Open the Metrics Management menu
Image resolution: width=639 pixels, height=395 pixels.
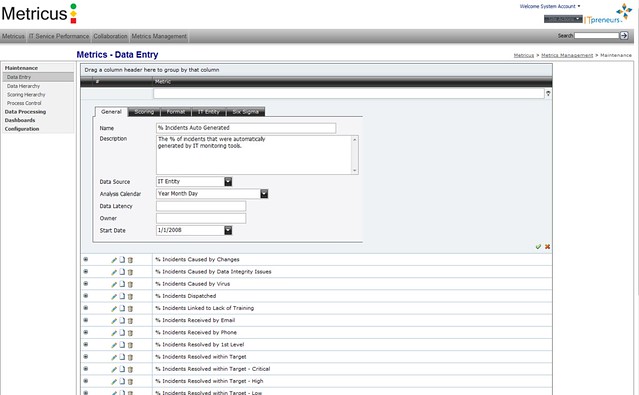[159, 36]
